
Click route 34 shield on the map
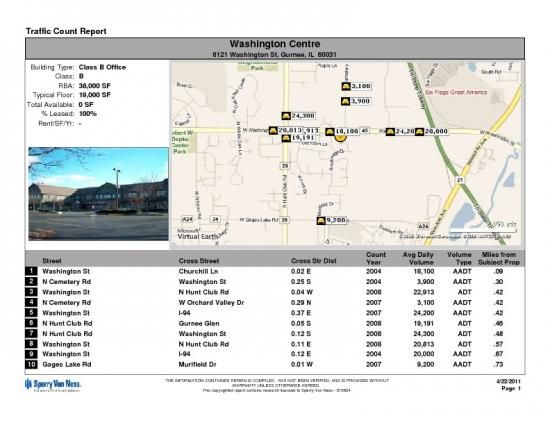point(215,219)
